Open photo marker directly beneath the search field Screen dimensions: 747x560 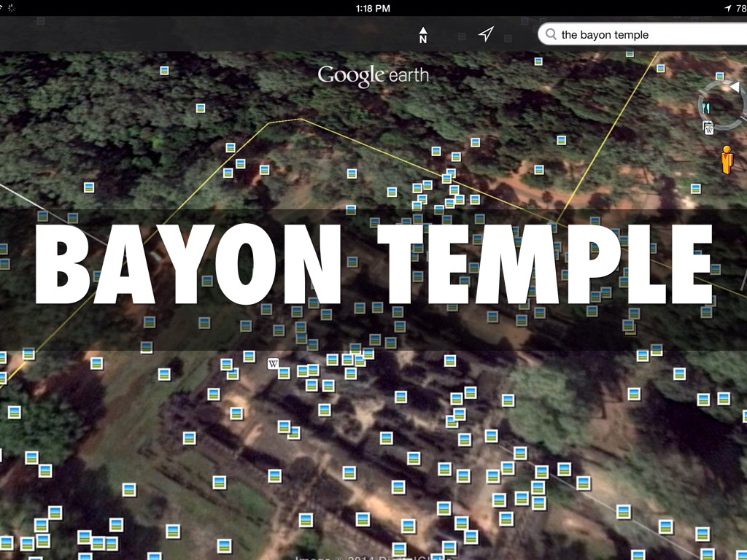630,52
